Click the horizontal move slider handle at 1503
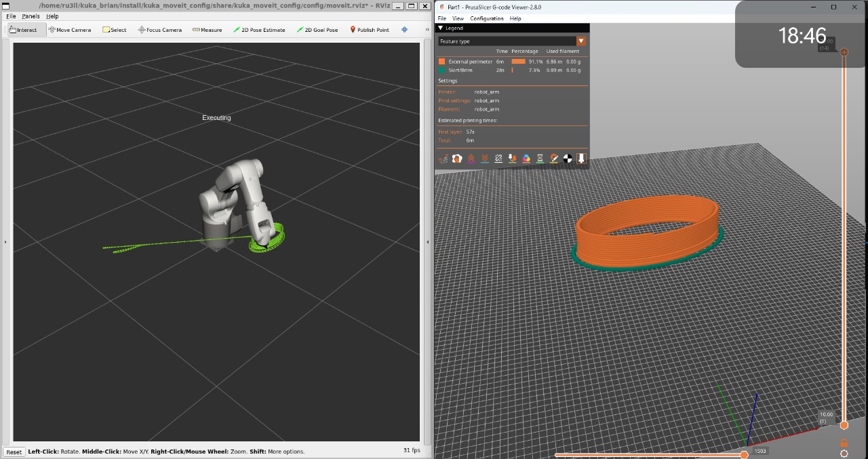Image resolution: width=868 pixels, height=459 pixels. point(744,455)
